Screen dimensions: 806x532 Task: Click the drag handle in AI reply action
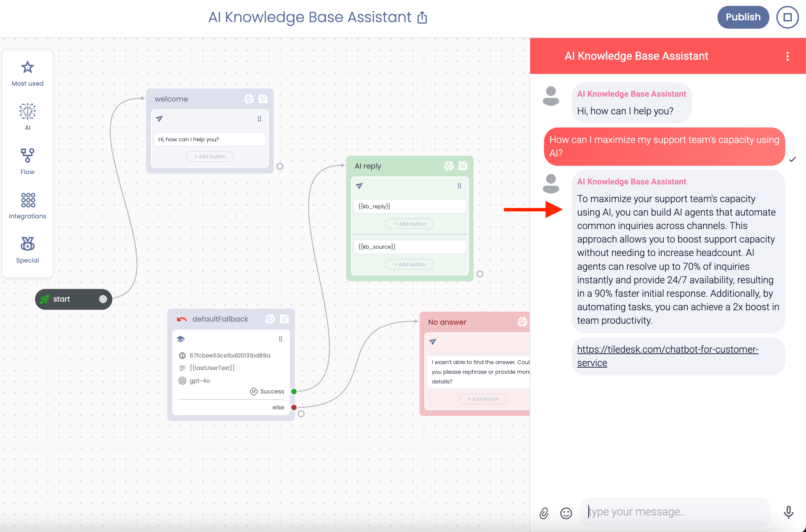459,186
